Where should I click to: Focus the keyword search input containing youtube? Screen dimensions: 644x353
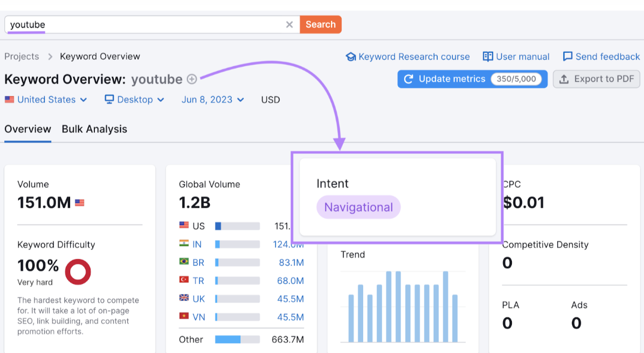click(x=152, y=25)
